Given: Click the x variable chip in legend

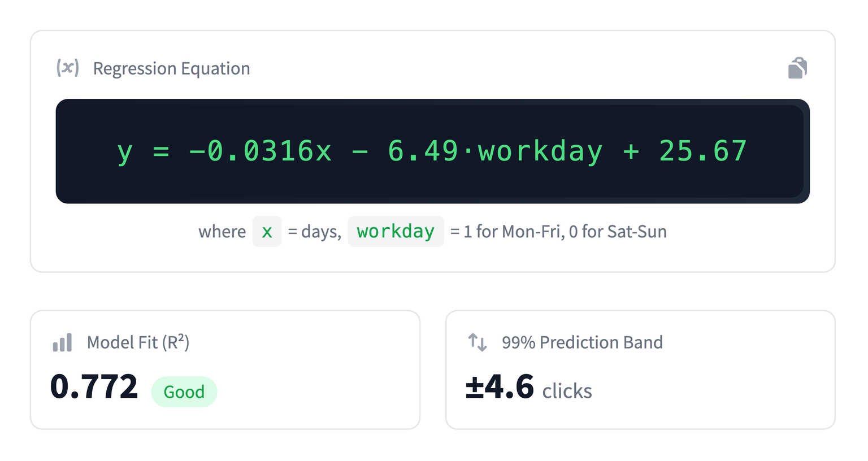Looking at the screenshot, I should click(267, 232).
